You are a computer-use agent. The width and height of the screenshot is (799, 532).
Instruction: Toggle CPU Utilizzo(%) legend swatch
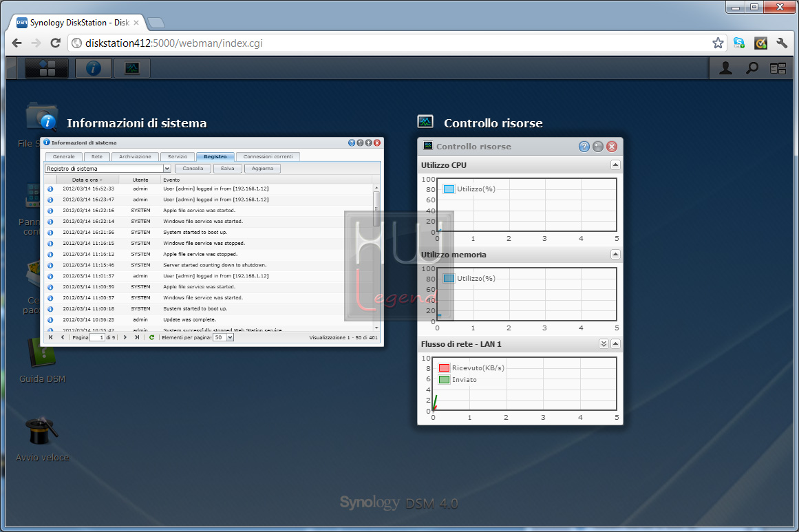(x=449, y=189)
